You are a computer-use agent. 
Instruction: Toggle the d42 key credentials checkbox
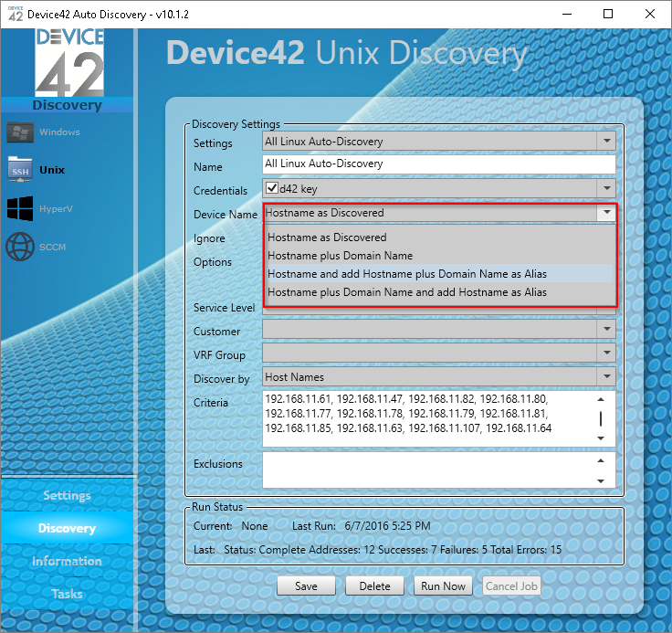coord(272,188)
